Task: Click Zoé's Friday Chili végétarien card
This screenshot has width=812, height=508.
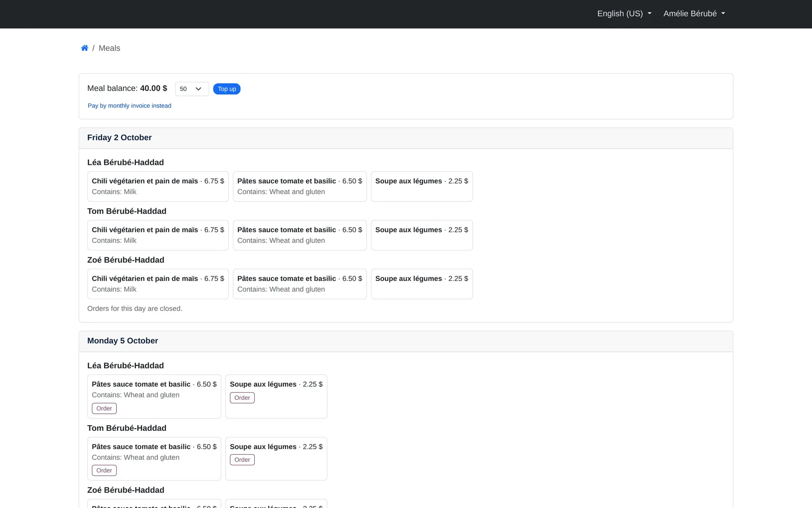Action: 158,284
